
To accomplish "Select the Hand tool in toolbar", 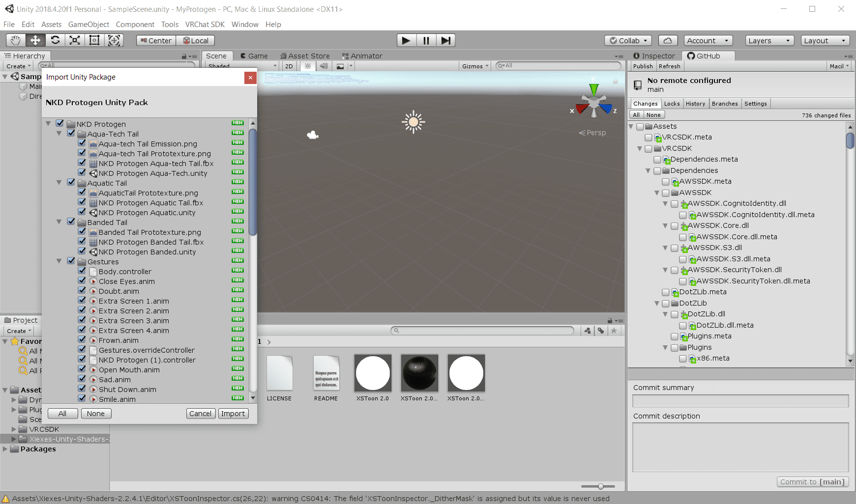I will 16,40.
